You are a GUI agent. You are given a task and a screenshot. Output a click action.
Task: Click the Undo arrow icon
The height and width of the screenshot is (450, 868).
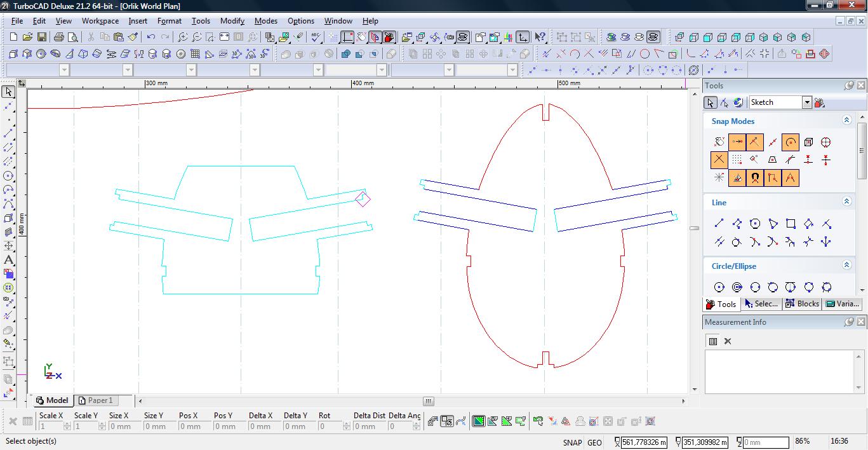coord(151,37)
